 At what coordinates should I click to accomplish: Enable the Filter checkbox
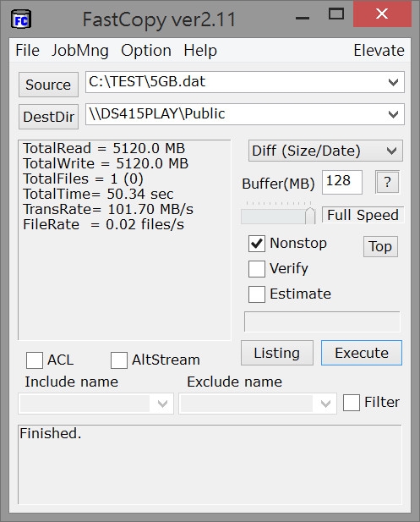(352, 403)
